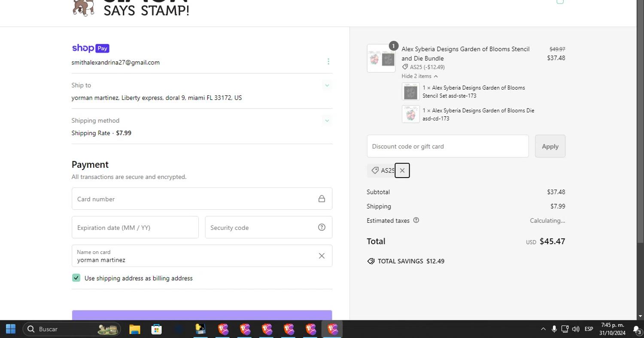
Task: Click the email smithalexandrina27@gmail.com
Action: [x=115, y=62]
